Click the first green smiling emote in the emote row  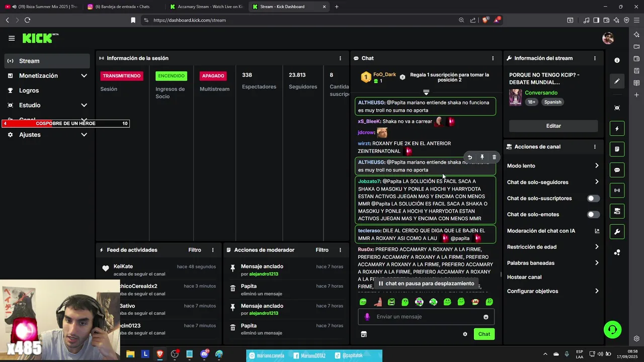(363, 302)
